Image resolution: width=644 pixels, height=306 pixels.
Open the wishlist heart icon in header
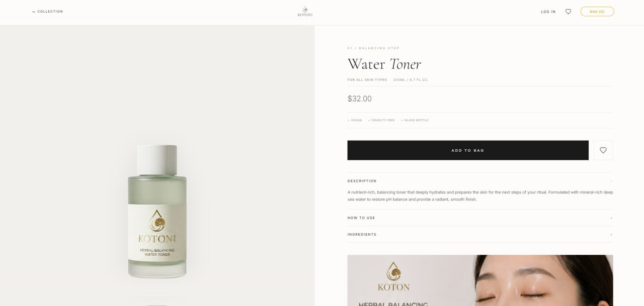568,12
